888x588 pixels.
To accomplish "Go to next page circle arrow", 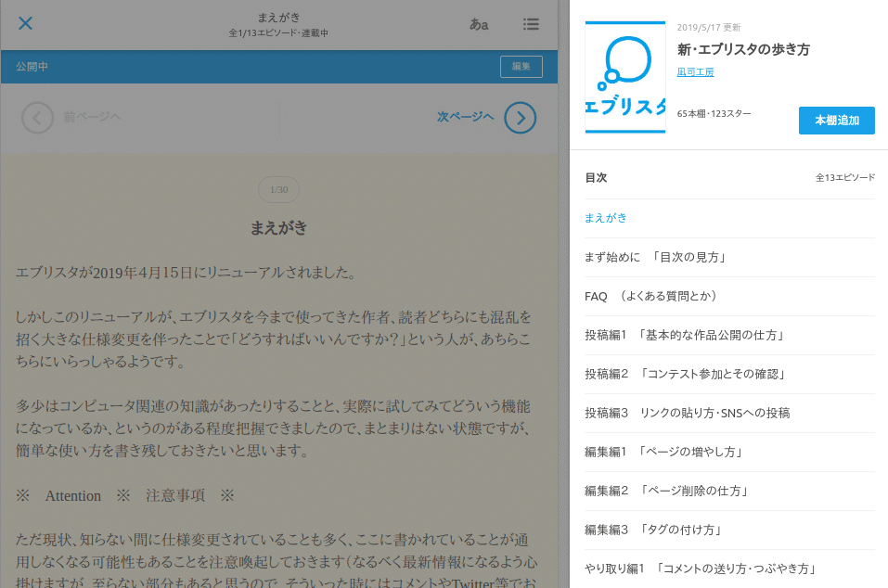I will tap(520, 118).
